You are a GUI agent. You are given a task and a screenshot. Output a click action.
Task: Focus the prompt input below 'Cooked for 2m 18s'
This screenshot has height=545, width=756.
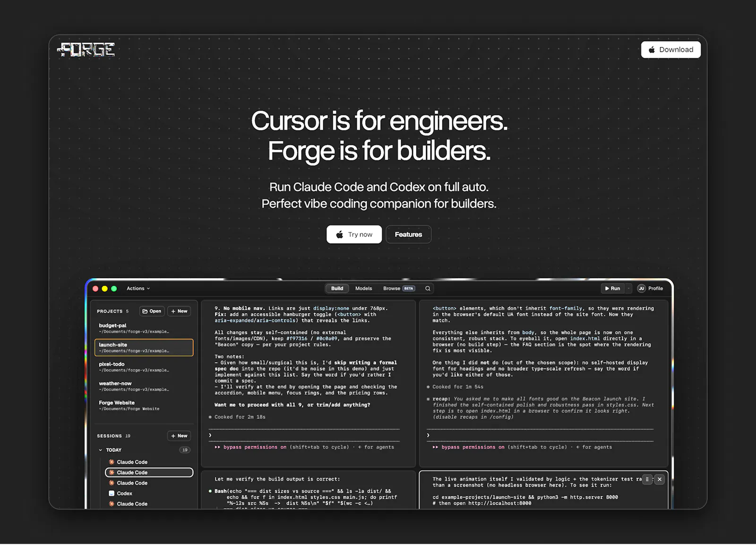[305, 435]
